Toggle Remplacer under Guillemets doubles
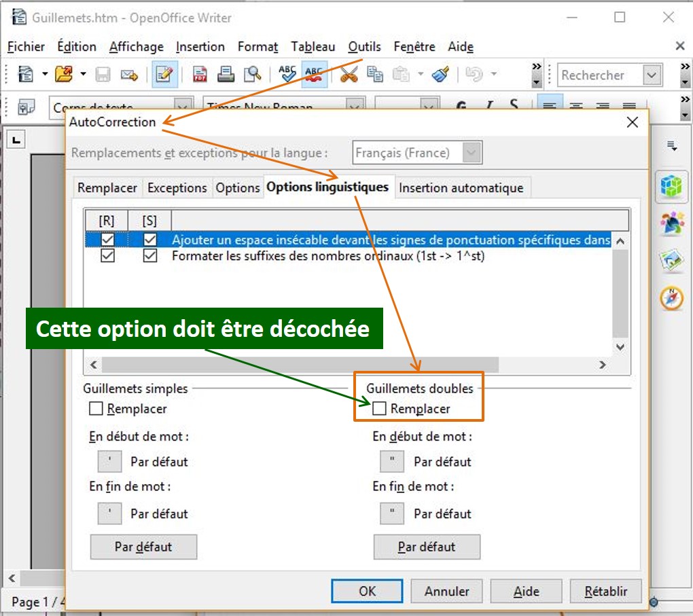The image size is (693, 616). 380,409
